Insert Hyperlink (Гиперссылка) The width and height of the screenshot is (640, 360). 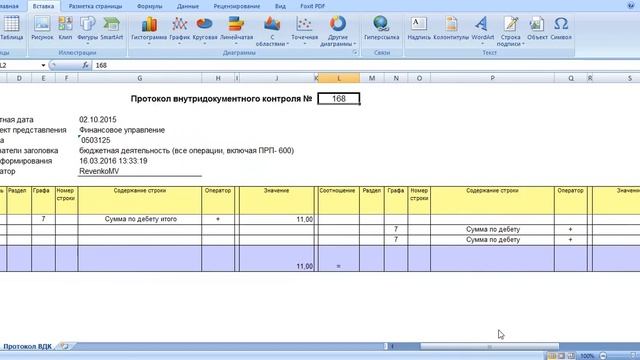click(381, 28)
